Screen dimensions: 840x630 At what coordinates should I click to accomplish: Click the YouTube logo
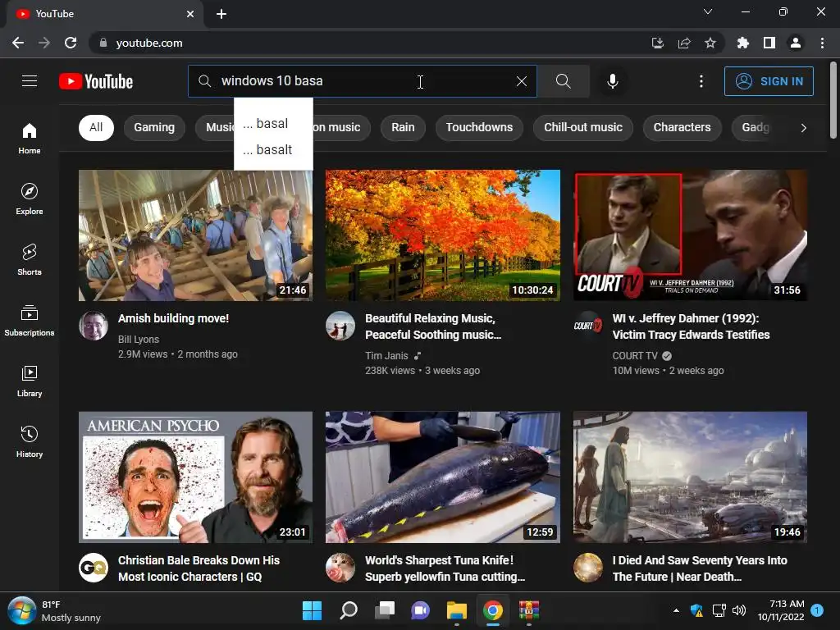pos(96,81)
